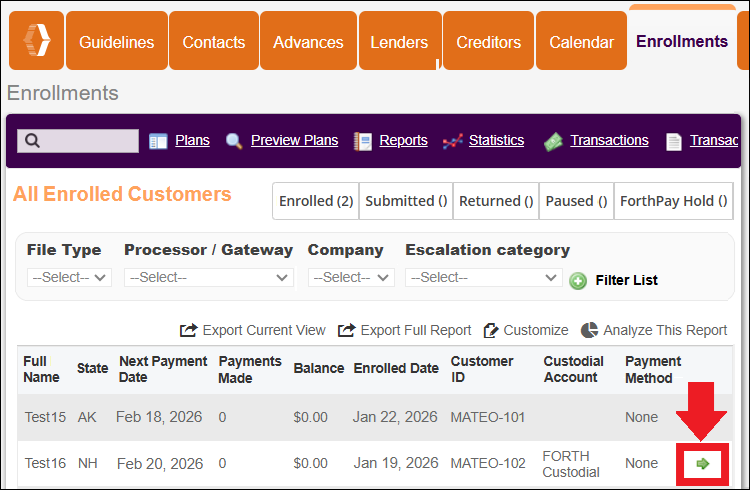The width and height of the screenshot is (750, 490).
Task: Click the Analyze This Report pie icon
Action: coord(589,330)
